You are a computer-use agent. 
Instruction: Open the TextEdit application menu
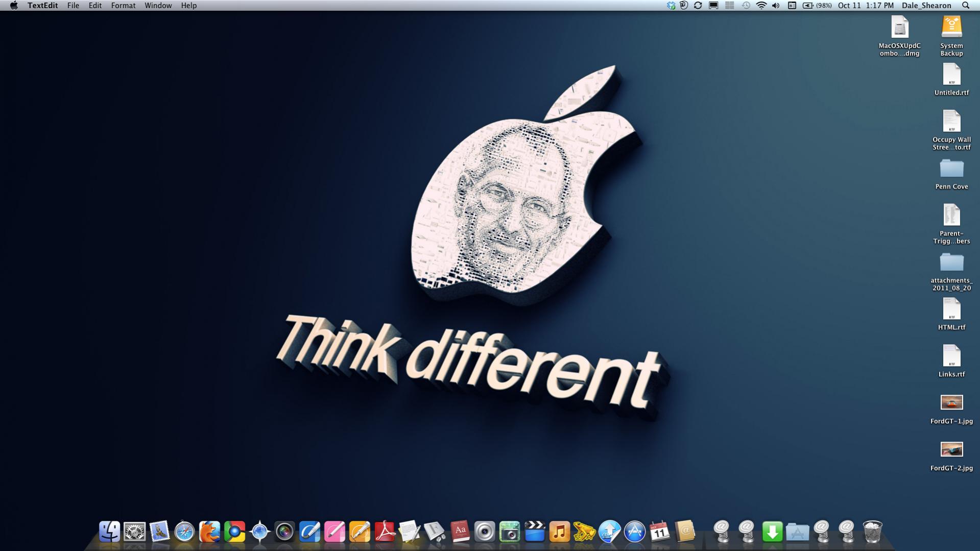tap(42, 5)
